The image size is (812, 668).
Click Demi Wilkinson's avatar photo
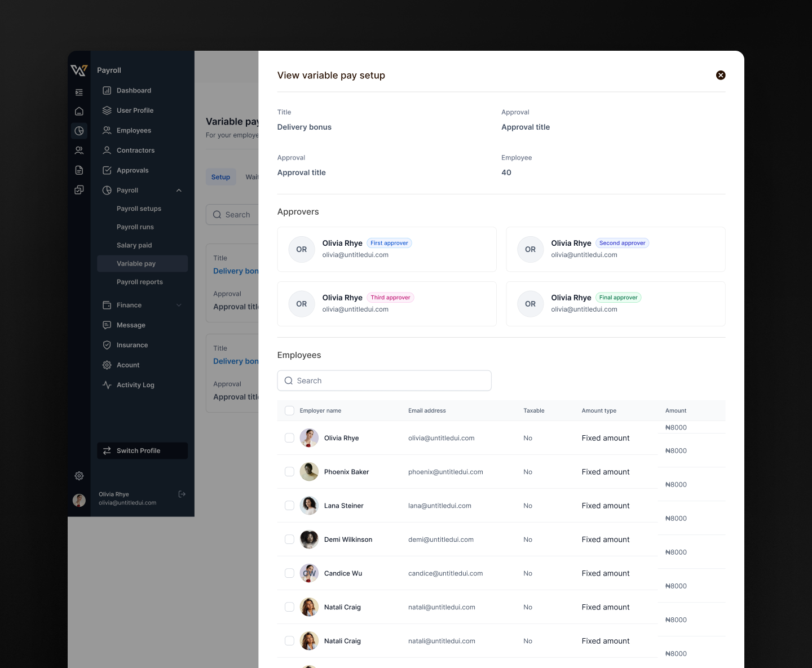(309, 539)
